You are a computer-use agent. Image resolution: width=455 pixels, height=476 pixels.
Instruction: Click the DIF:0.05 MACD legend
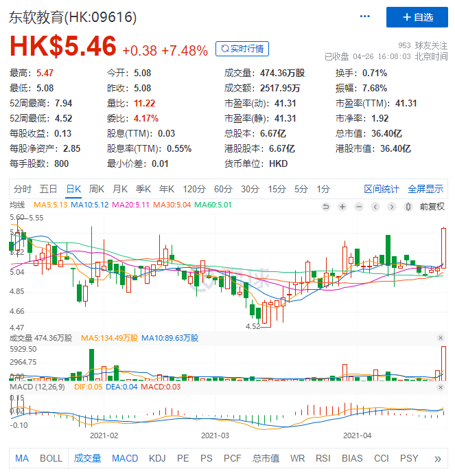(88, 387)
